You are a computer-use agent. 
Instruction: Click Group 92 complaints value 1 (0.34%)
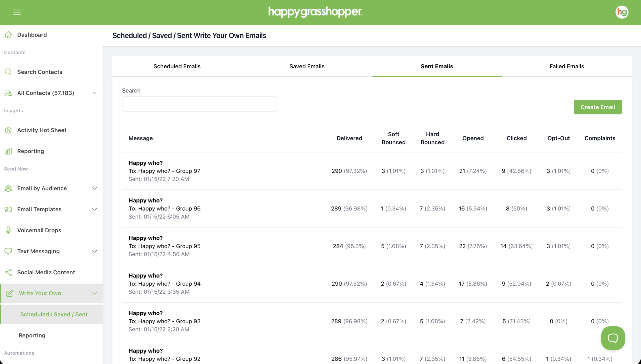coord(600,359)
